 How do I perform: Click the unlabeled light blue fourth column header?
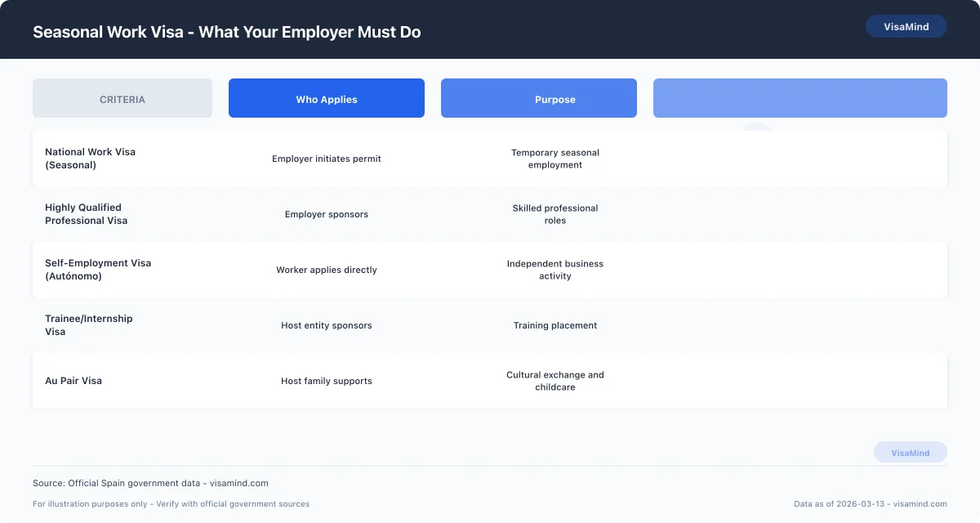800,98
